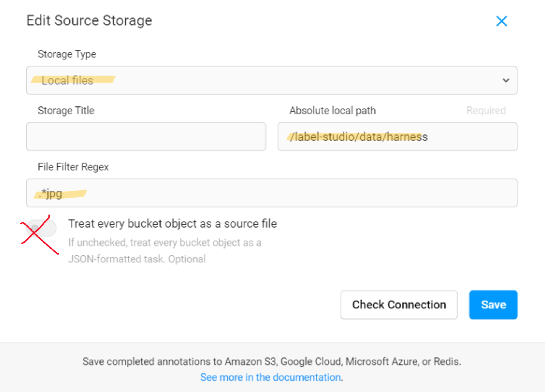Click the Storage Title label
The height and width of the screenshot is (392, 545).
tap(66, 111)
